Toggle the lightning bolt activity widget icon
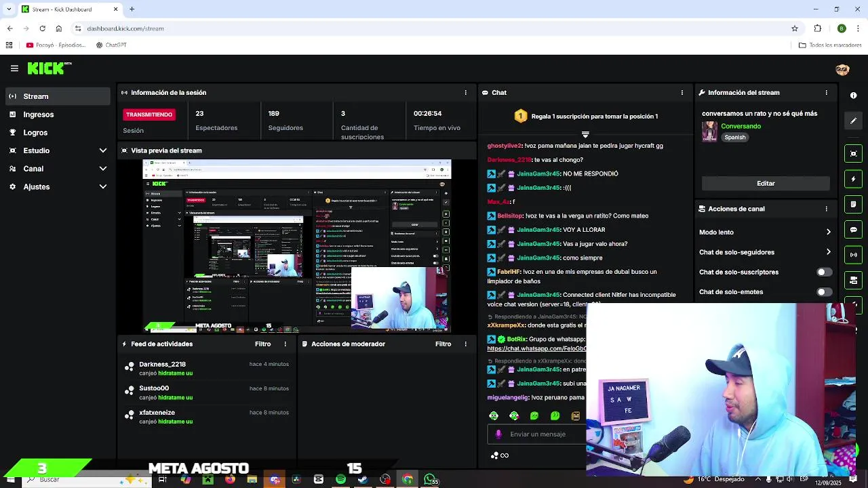 (854, 179)
